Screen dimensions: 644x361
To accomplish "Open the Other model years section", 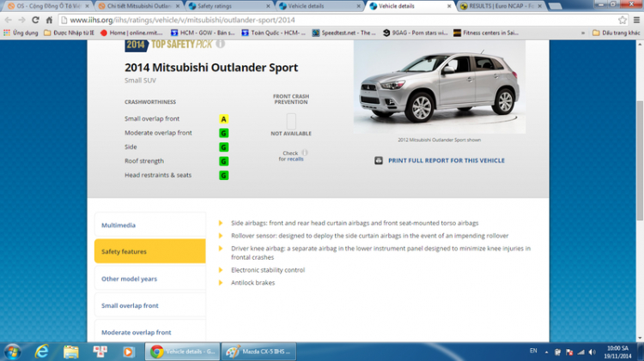I will tap(150, 279).
